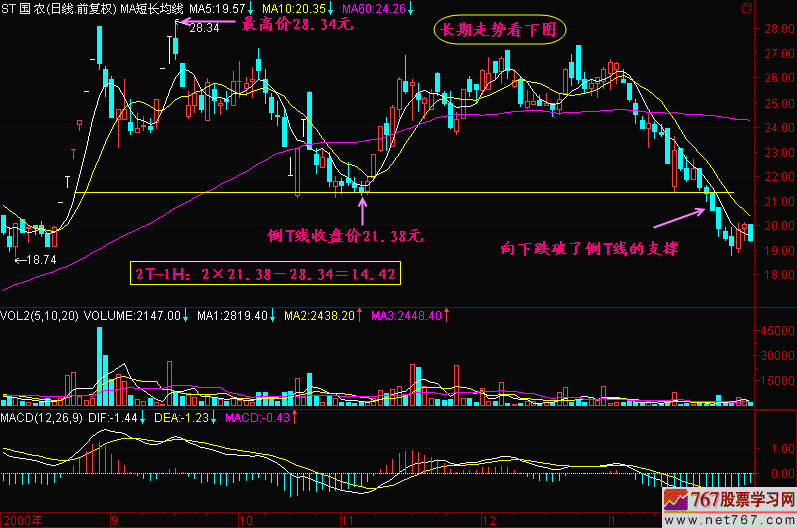Screen dimensions: 797x528
Task: Jump to the 2000年 timeline marker
Action: (25, 521)
